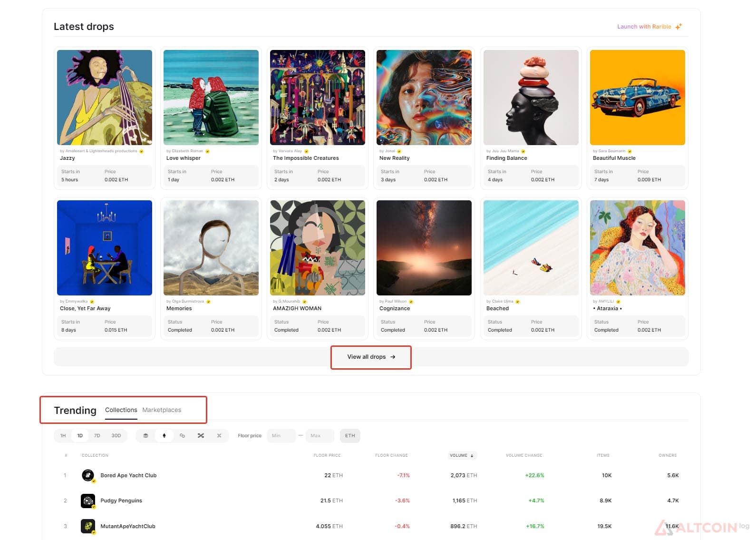Open the Love whisper drop artwork
Screen dimensions: 756x540
pyautogui.click(x=211, y=98)
